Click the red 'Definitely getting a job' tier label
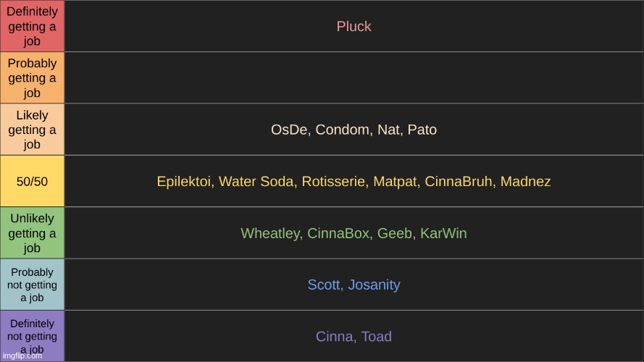The image size is (644, 362). 32,26
